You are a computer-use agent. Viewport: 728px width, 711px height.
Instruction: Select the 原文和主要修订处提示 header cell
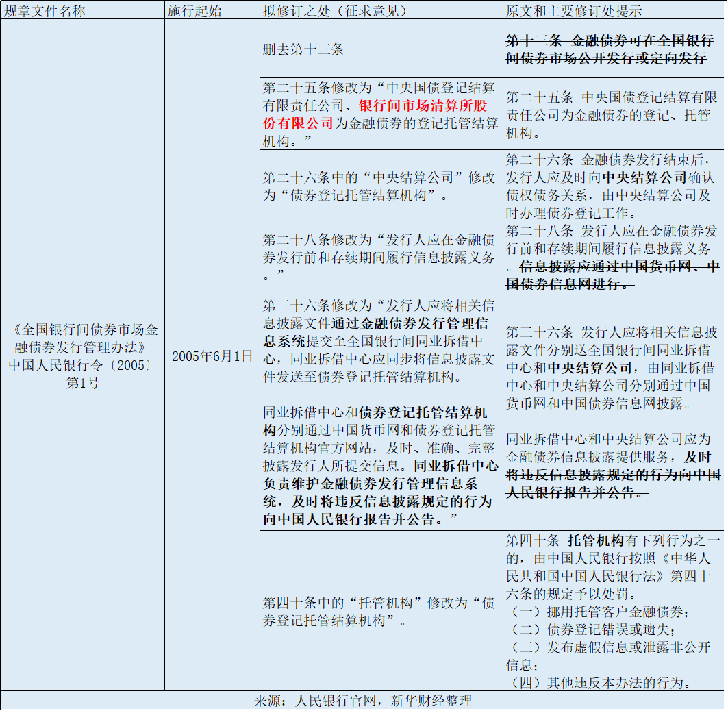573,11
